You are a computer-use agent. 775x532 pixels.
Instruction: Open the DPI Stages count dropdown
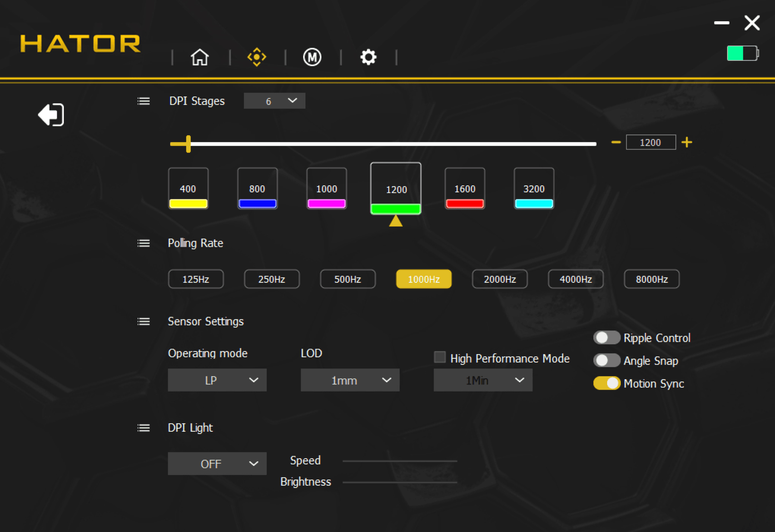[274, 101]
